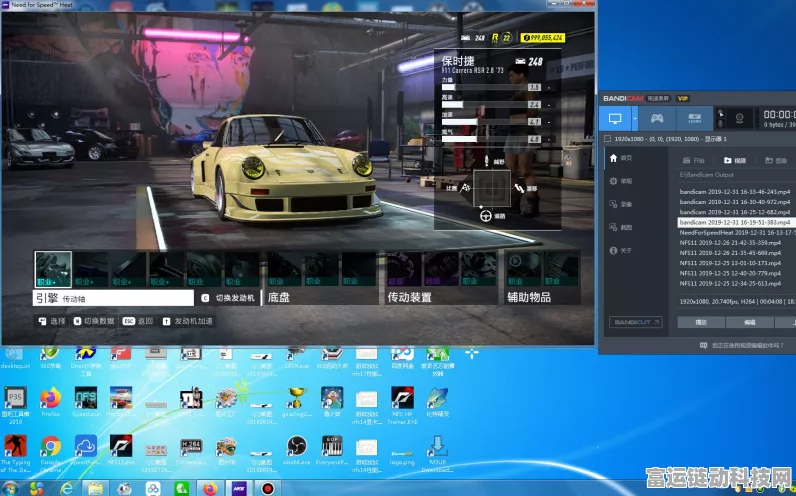Screen dimensions: 796x496
Task: Open the NFS11.exe desktop shortcut
Action: pos(121,450)
